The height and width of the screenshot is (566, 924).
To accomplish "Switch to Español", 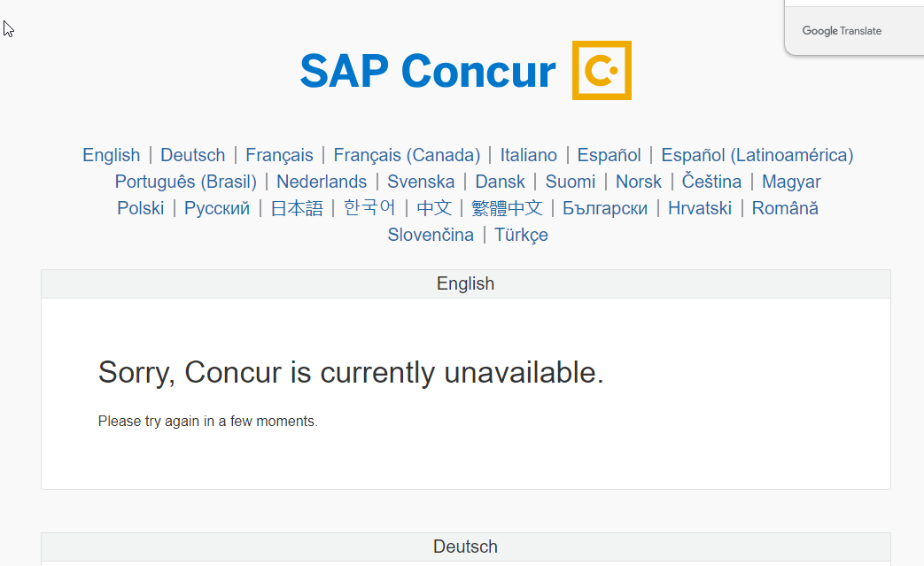I will [x=609, y=154].
